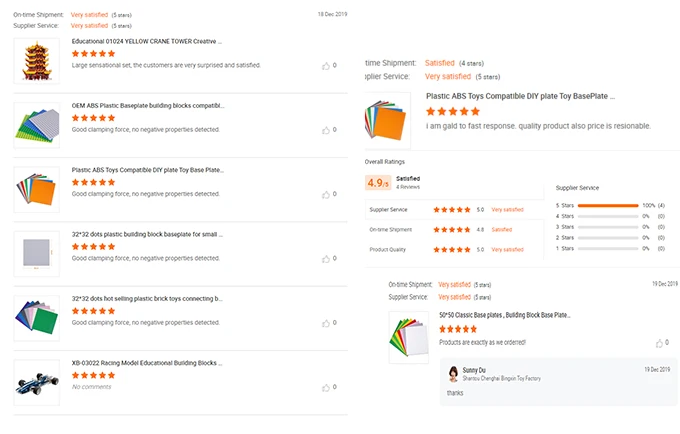The width and height of the screenshot is (680, 434).
Task: Like the 32*32 dots hot selling review
Action: pyautogui.click(x=327, y=322)
